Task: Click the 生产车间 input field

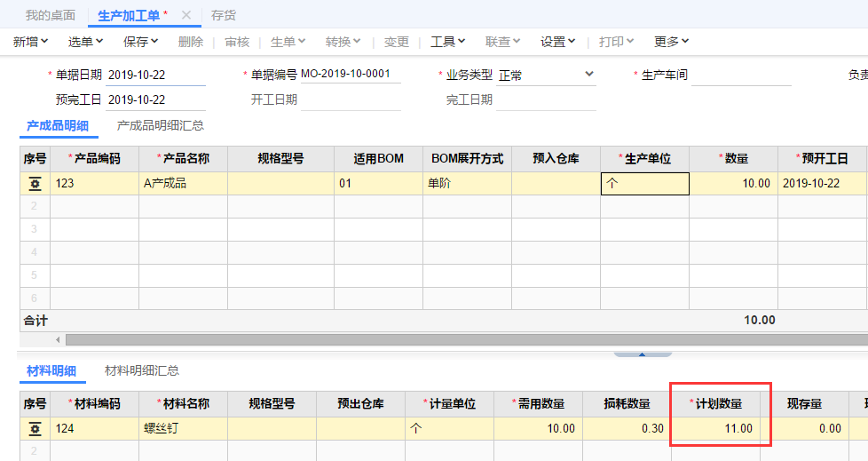Action: [740, 75]
